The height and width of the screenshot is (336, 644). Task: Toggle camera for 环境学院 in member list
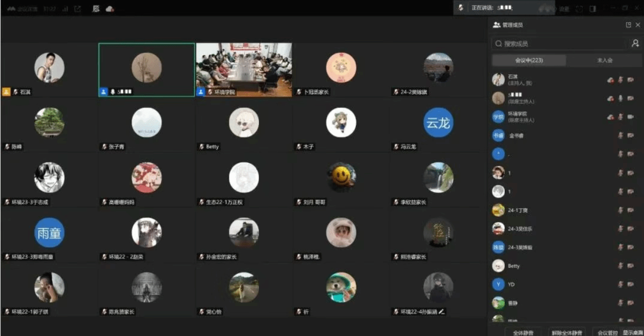(630, 117)
